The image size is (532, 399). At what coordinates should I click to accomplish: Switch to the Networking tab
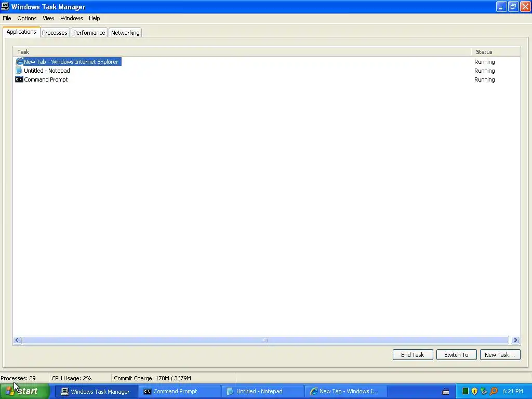tap(125, 33)
